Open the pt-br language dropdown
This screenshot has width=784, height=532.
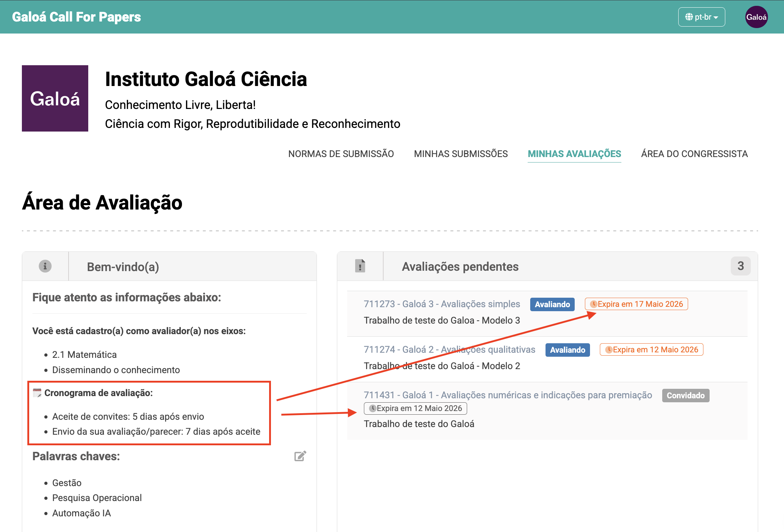coord(701,17)
